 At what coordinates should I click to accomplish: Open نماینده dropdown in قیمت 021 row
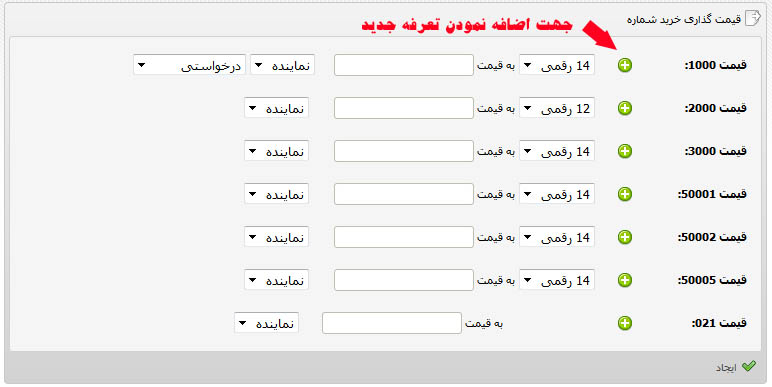click(x=266, y=323)
